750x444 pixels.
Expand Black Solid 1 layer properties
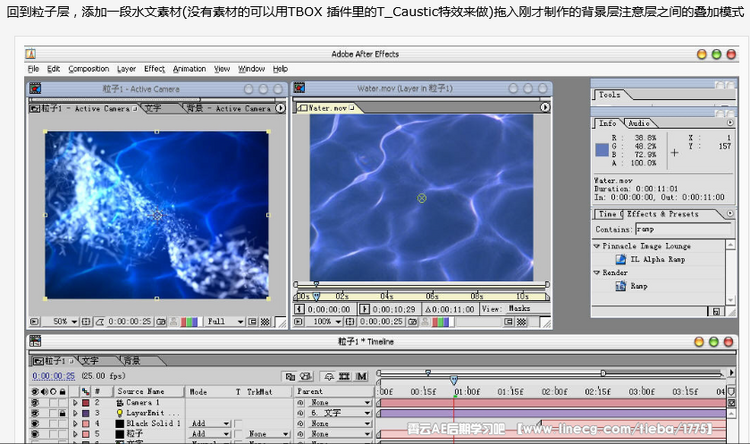(x=75, y=423)
